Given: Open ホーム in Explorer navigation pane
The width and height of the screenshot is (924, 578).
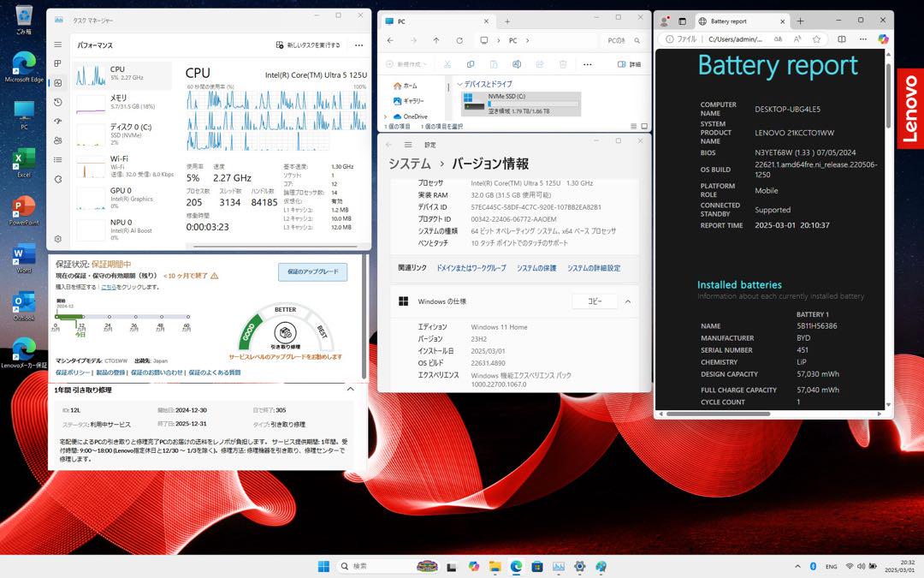Looking at the screenshot, I should (406, 86).
